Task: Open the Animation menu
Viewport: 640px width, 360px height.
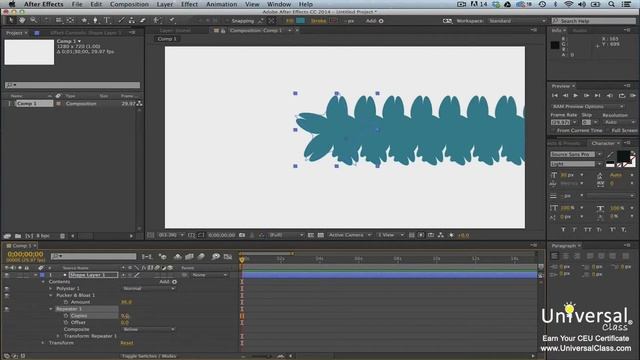Action: point(222,4)
